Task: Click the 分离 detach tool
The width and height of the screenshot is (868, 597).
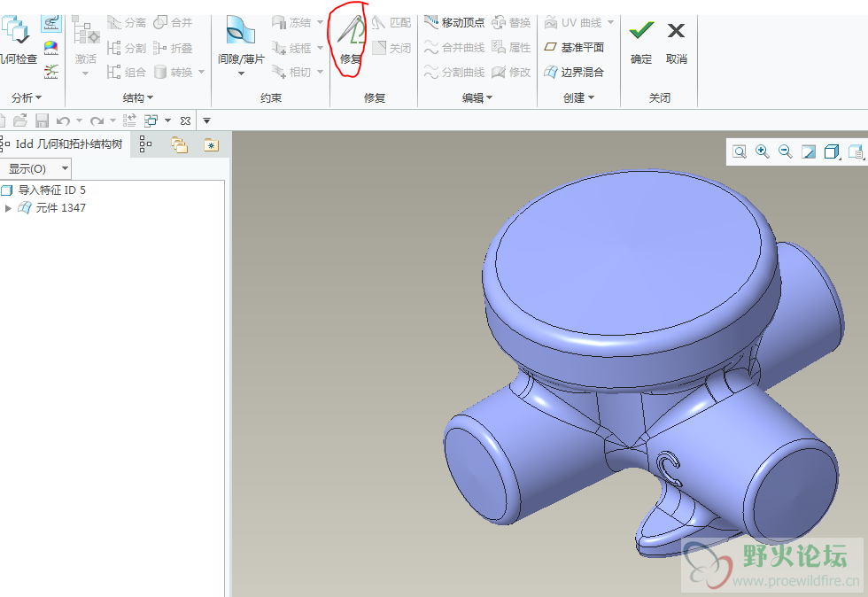Action: pyautogui.click(x=127, y=23)
